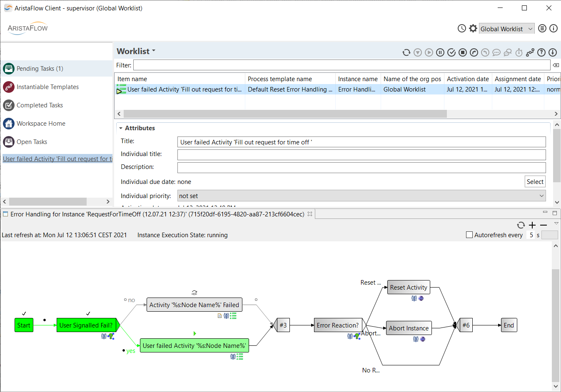Screen dimensions: 561x392
Task: Click the grayed undo-arrow return icon
Action: click(x=485, y=52)
